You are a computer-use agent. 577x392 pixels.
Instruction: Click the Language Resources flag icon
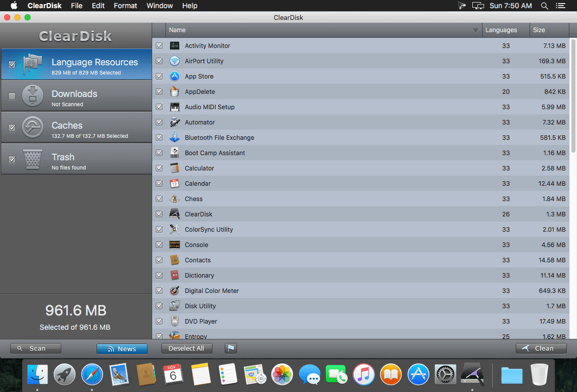coord(33,64)
